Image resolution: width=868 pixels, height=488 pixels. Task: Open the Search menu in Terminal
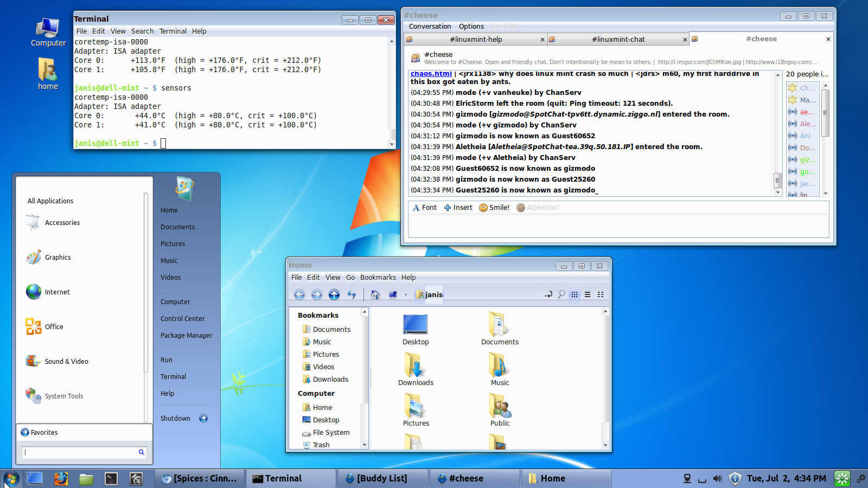point(142,31)
